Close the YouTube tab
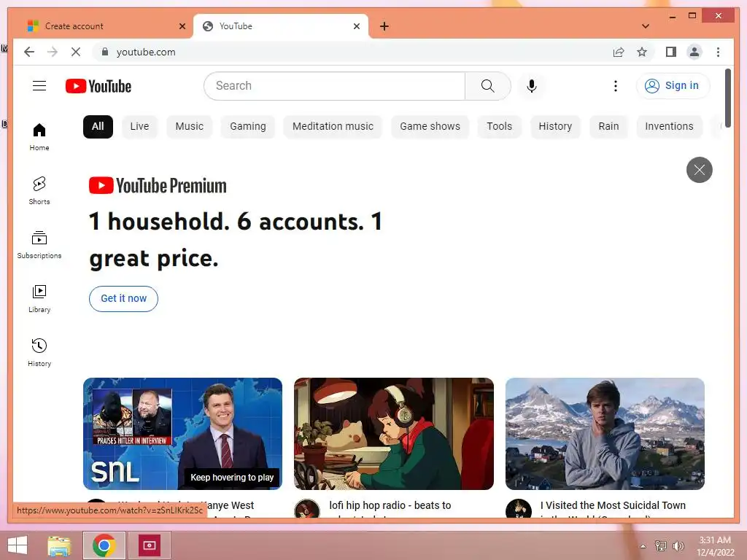The height and width of the screenshot is (560, 747). coord(356,26)
